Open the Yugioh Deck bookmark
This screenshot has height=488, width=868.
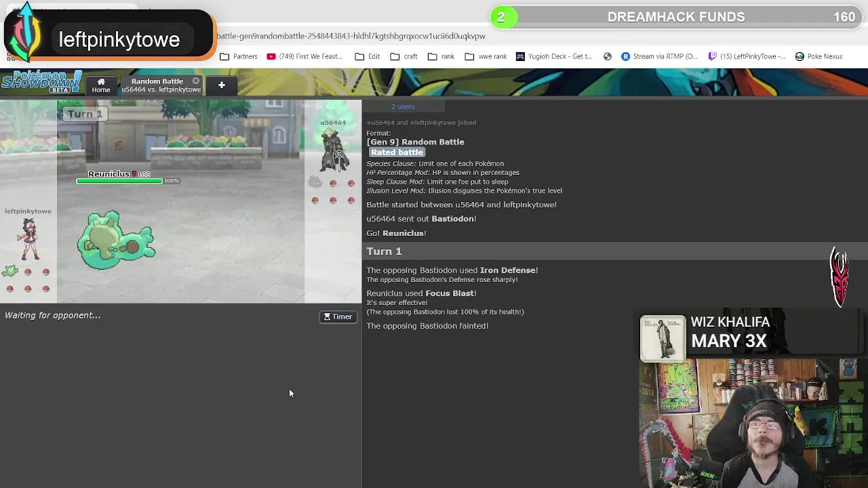pyautogui.click(x=554, y=56)
